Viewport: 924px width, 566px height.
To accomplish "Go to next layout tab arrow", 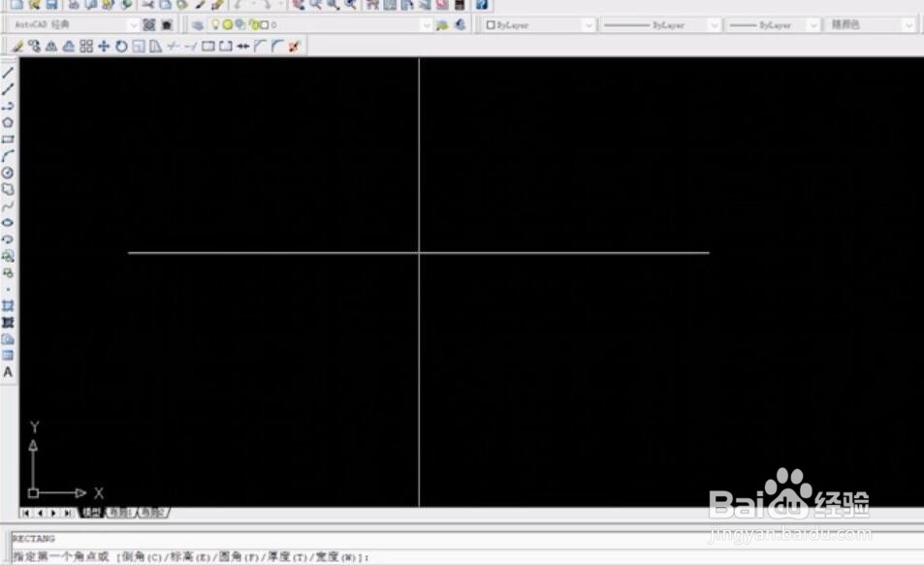I will click(x=53, y=513).
